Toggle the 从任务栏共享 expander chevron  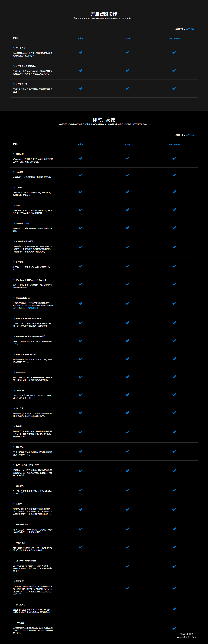click(14, 84)
